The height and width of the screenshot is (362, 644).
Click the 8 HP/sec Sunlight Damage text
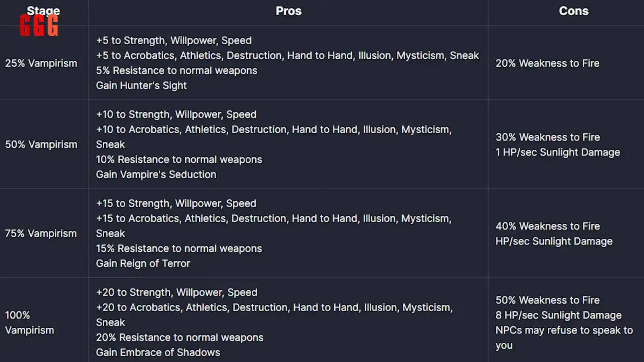coord(559,315)
